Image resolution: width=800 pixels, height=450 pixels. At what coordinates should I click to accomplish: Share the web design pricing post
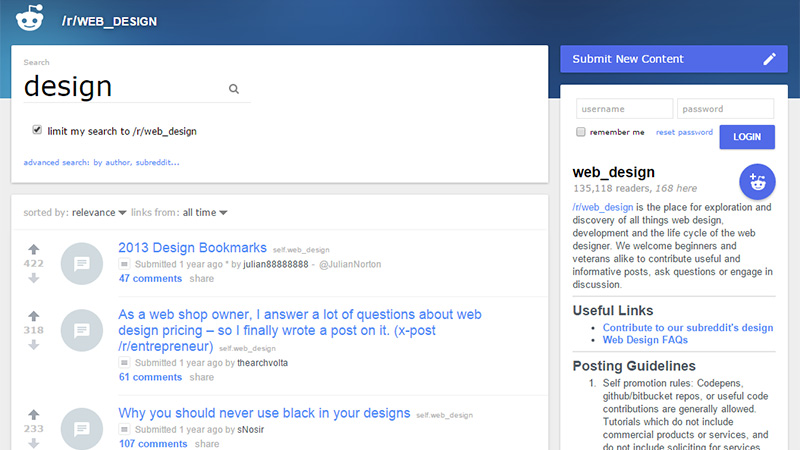[x=202, y=377]
